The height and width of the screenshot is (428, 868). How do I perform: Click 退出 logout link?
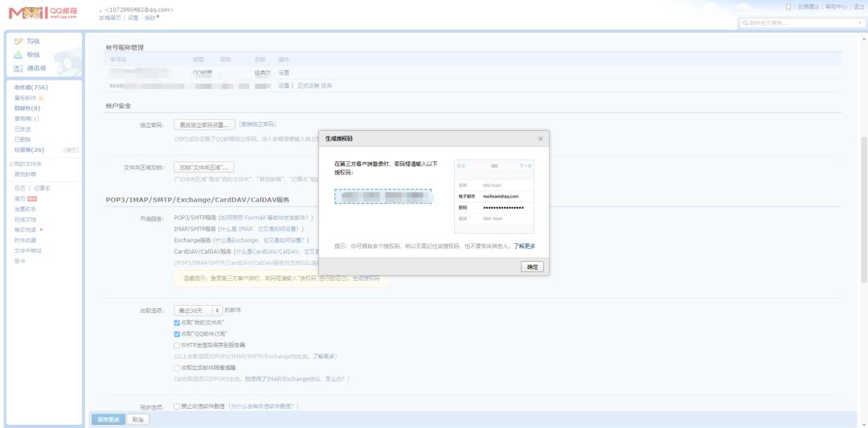click(858, 6)
